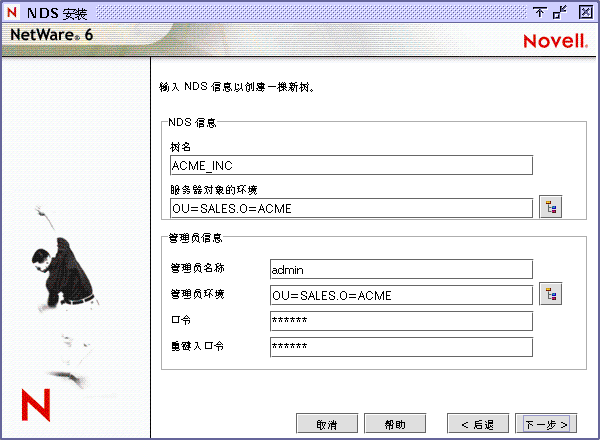Click the 帮助 help button
Image resolution: width=600 pixels, height=440 pixels.
point(395,424)
